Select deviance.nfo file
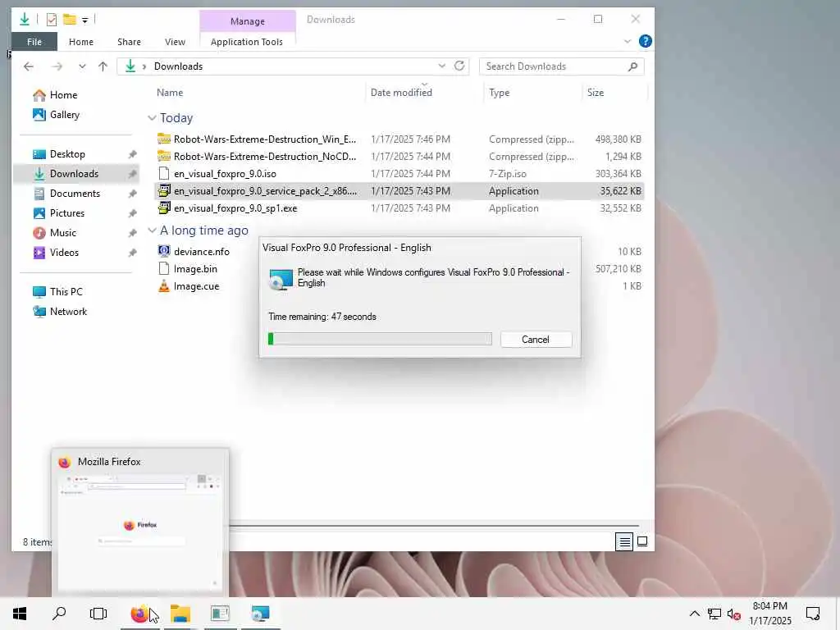The image size is (840, 630). tap(202, 252)
